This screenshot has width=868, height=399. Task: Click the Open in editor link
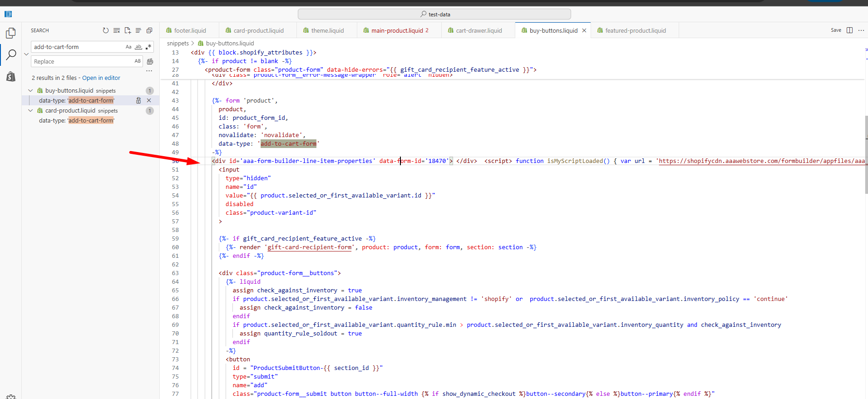[x=101, y=78]
